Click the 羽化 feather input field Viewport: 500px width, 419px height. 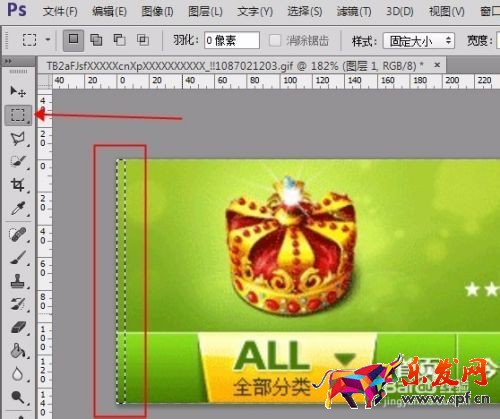(x=232, y=41)
